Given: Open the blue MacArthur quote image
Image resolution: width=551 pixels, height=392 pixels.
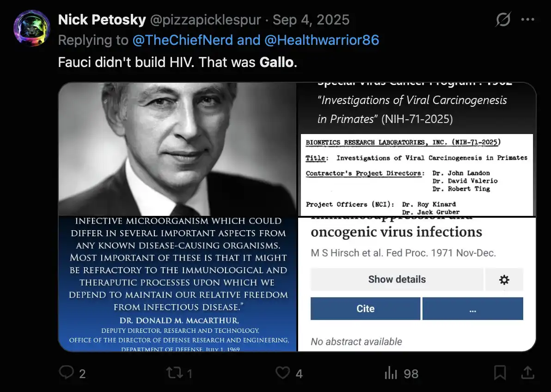Looking at the screenshot, I should (177, 284).
